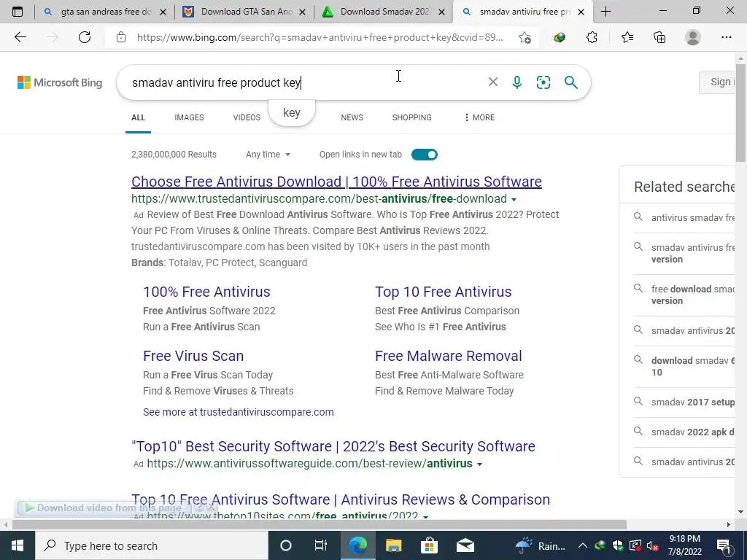
Task: Open Cortana circle on taskbar
Action: [286, 545]
